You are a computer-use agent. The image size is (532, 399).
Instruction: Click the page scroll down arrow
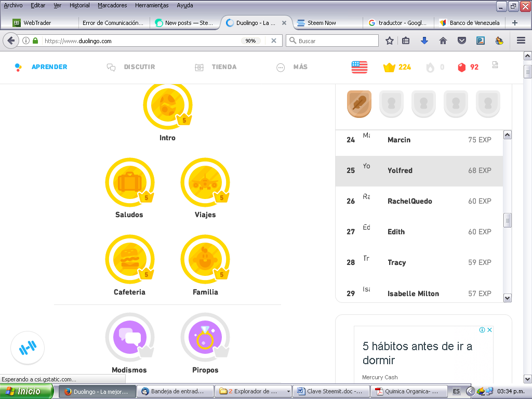point(528,379)
